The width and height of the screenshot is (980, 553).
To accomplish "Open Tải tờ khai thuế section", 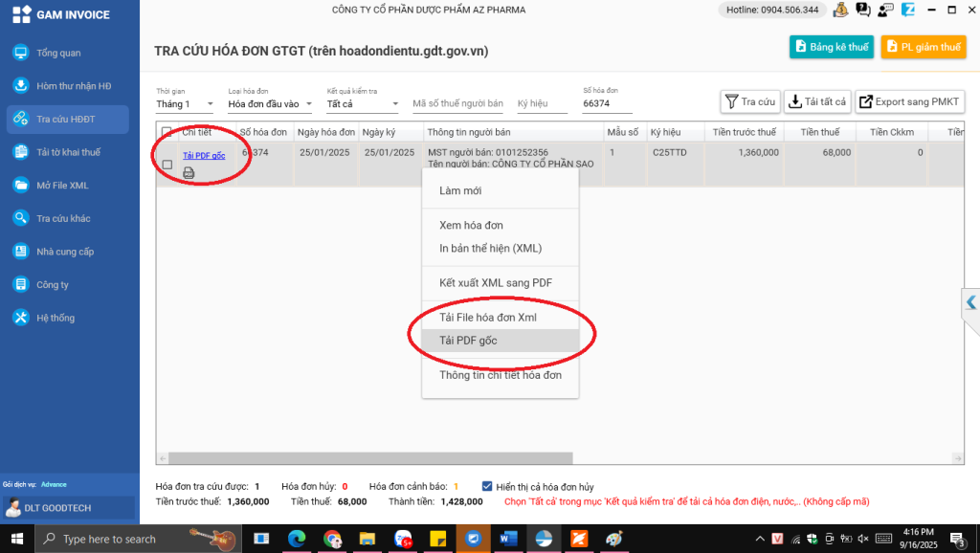I will (68, 152).
